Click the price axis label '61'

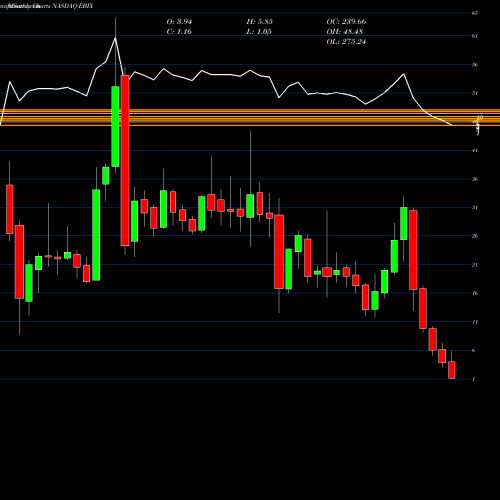[x=475, y=36]
